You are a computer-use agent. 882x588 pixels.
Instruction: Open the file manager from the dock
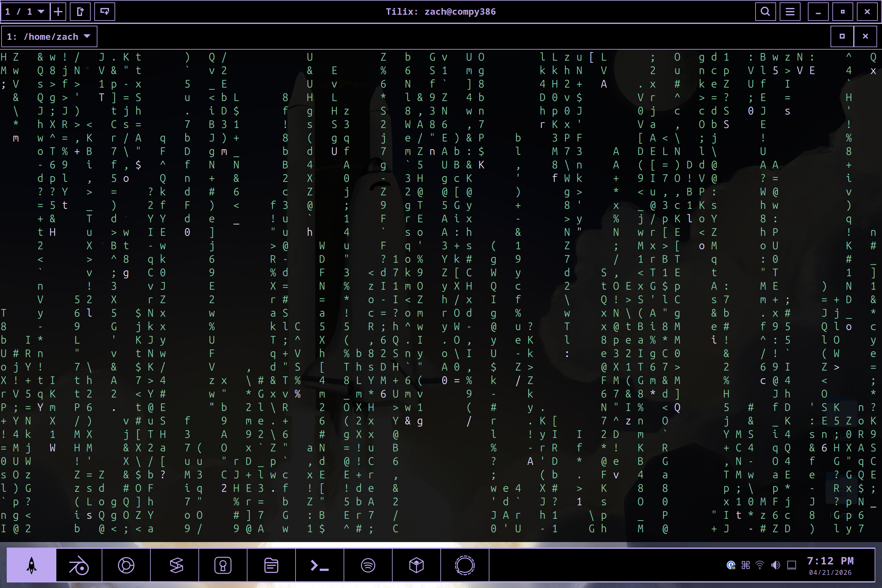[271, 565]
